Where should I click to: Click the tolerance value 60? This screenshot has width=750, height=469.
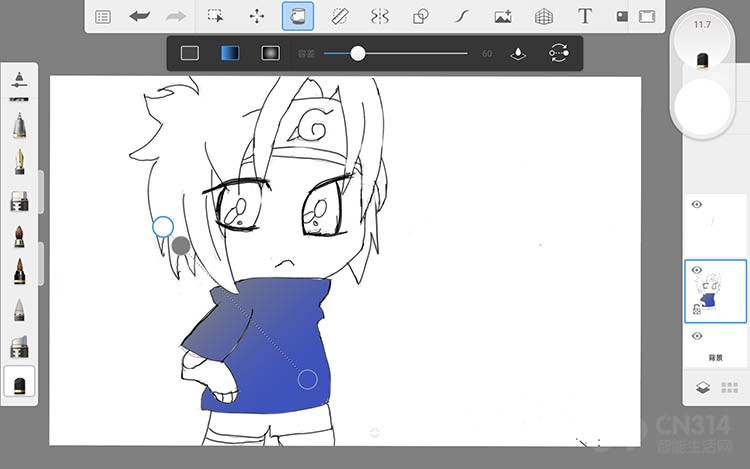pyautogui.click(x=487, y=54)
